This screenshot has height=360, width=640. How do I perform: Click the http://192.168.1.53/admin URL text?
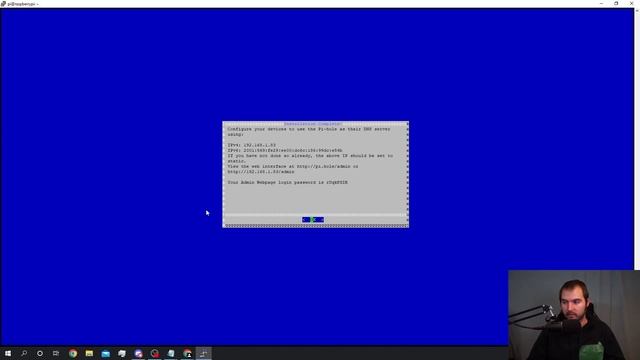[x=261, y=171]
